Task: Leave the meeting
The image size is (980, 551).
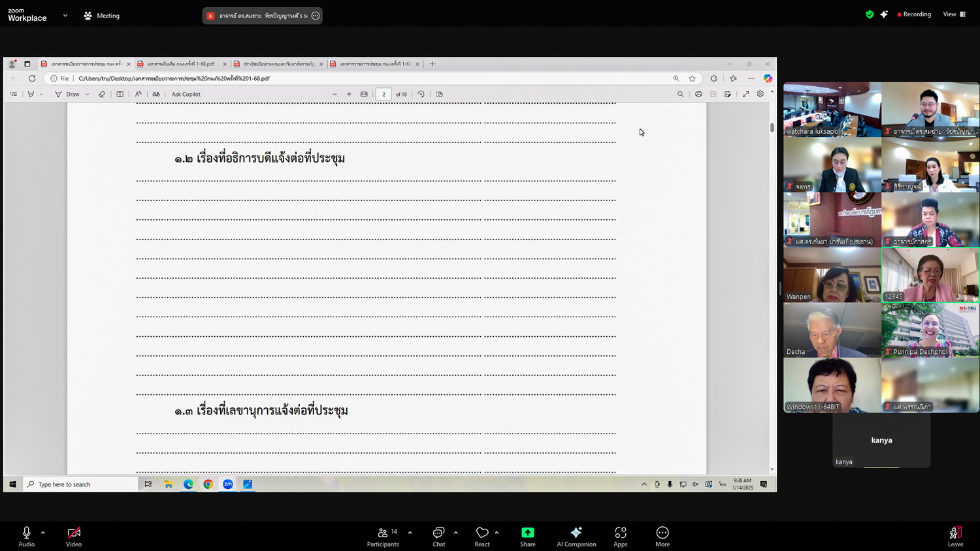Action: (955, 536)
